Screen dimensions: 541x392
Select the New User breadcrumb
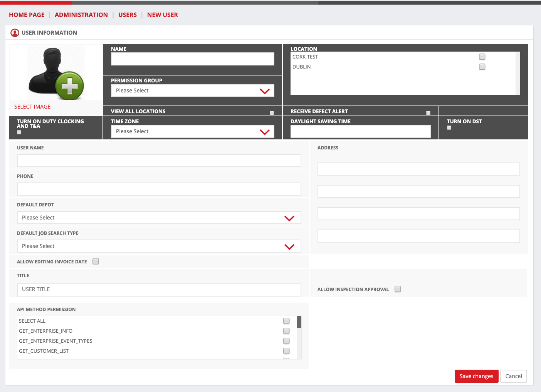click(x=163, y=15)
